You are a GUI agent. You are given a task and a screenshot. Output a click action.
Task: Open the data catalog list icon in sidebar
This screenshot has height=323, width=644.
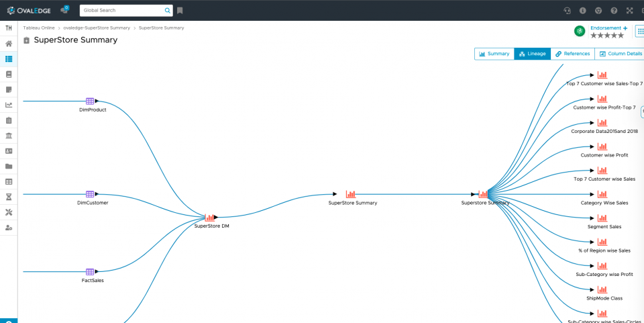[9, 59]
